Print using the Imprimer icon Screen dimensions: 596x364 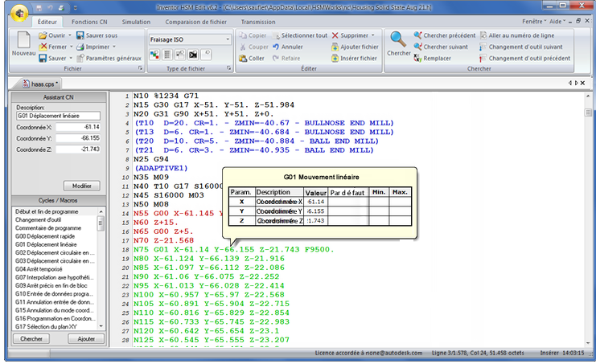(80, 47)
